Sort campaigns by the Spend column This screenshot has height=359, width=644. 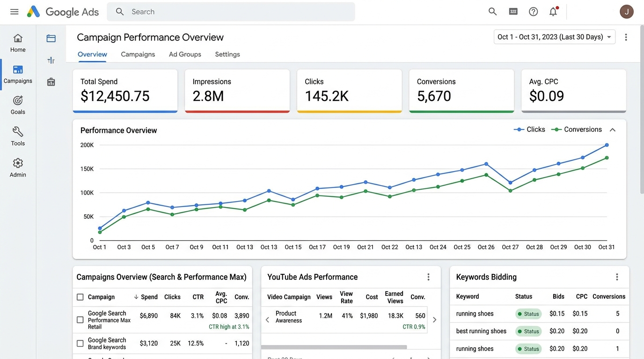146,297
